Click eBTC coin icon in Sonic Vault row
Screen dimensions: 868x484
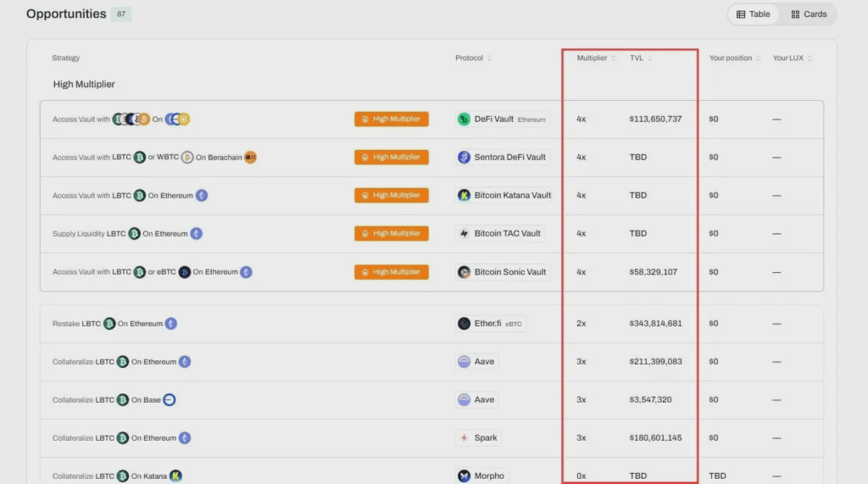184,272
